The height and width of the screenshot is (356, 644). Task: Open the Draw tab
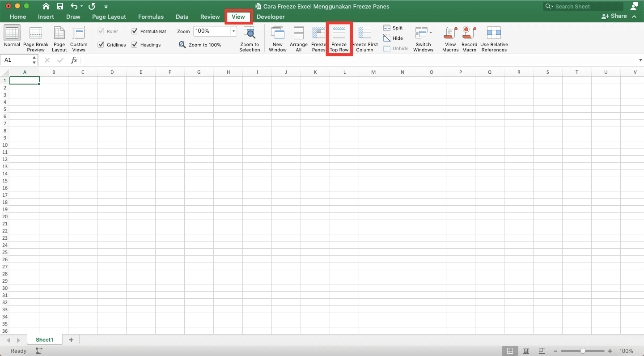pyautogui.click(x=73, y=17)
